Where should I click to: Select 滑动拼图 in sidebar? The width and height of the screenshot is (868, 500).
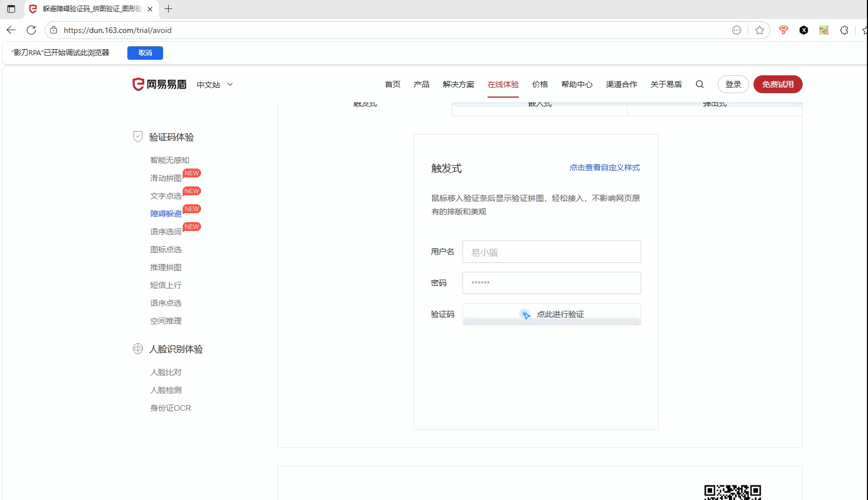tap(165, 178)
